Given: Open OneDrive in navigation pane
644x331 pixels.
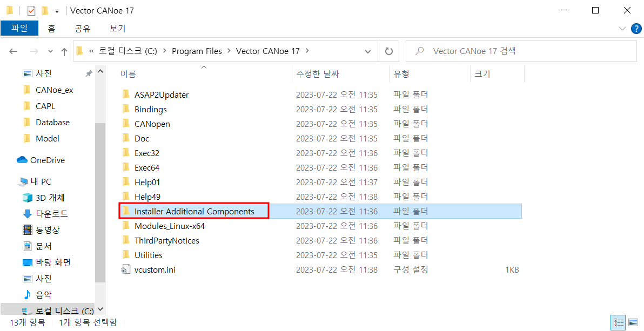Looking at the screenshot, I should [47, 160].
